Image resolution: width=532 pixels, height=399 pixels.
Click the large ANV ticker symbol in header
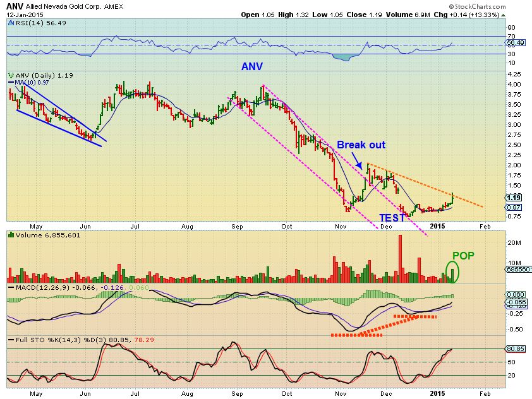15,6
